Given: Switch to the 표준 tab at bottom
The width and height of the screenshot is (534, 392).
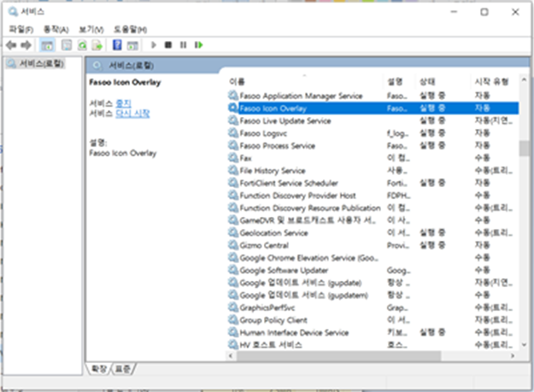Looking at the screenshot, I should click(124, 368).
